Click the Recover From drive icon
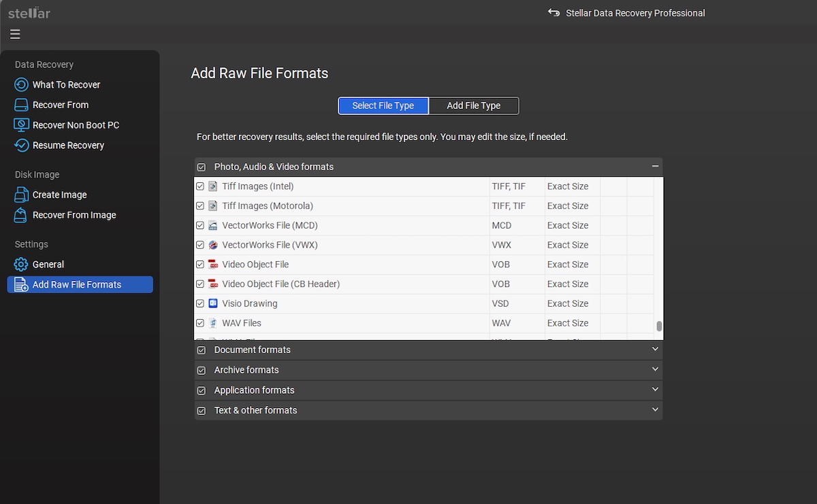817x504 pixels. click(x=21, y=105)
